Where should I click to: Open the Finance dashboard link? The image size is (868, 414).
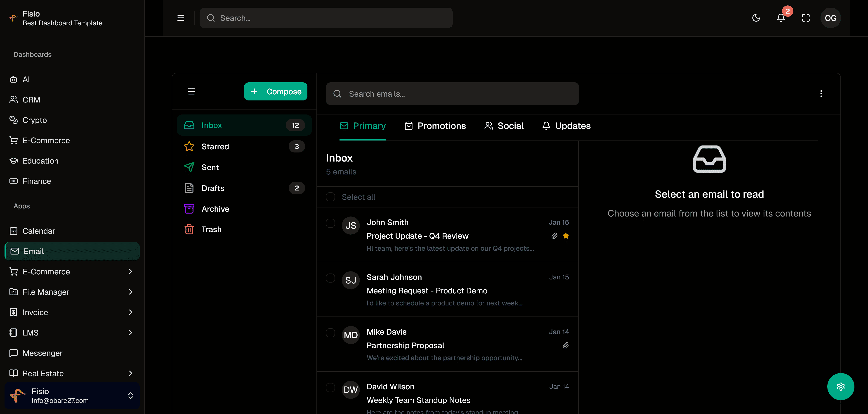tap(72, 181)
